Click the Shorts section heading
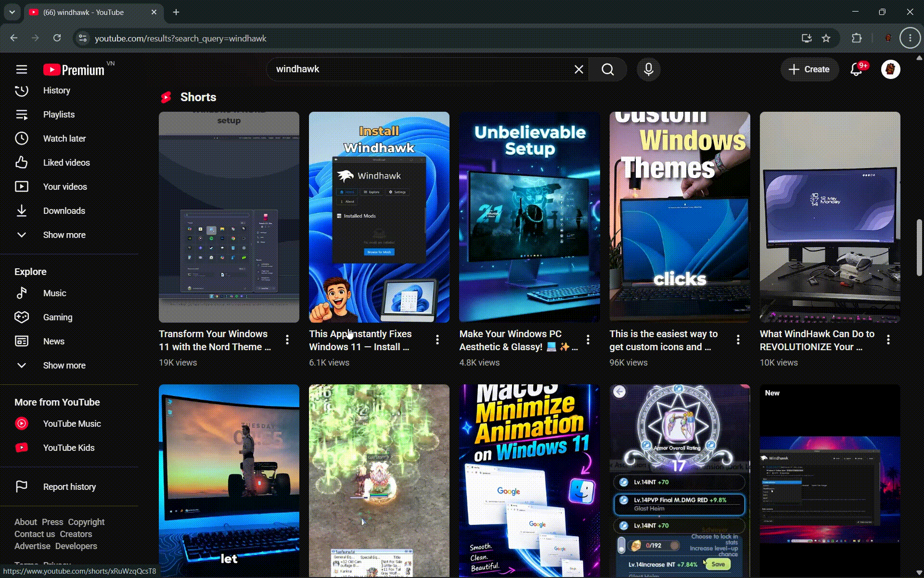 (x=198, y=97)
